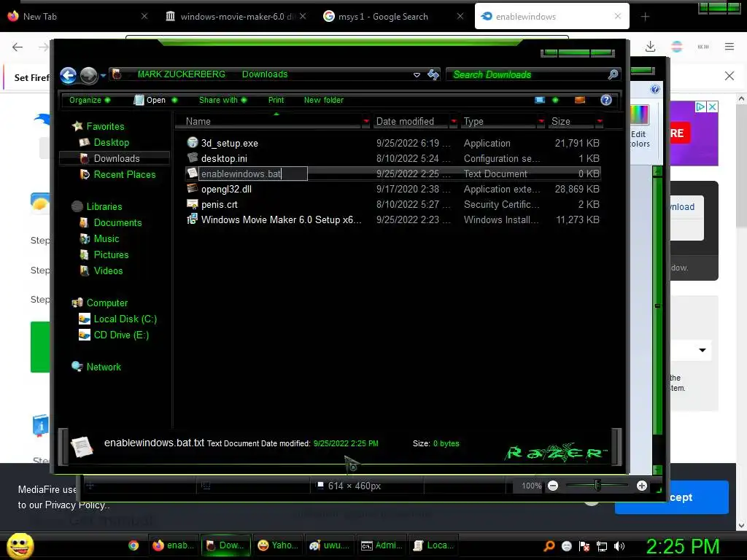Click the Explorer Forward arrow button
747x560 pixels.
click(88, 75)
